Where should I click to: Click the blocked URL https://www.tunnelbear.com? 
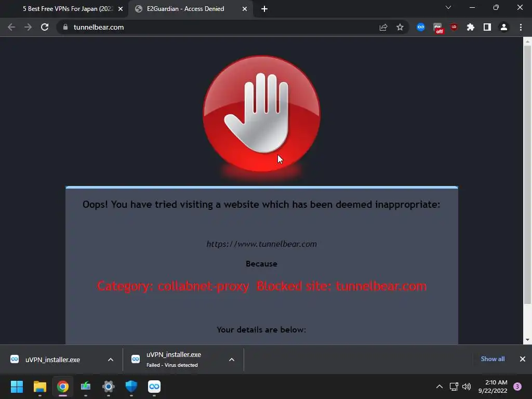pyautogui.click(x=262, y=244)
